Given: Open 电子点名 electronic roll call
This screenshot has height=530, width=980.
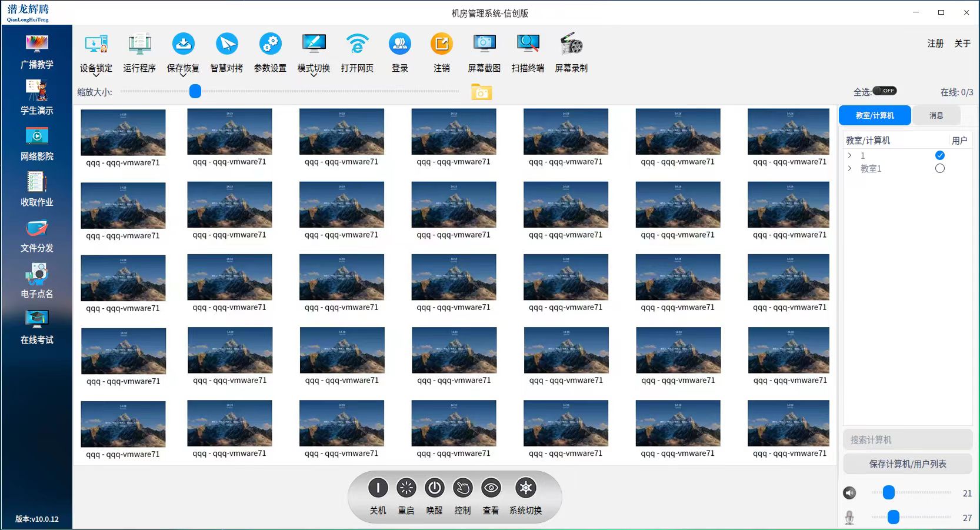Looking at the screenshot, I should 36,281.
